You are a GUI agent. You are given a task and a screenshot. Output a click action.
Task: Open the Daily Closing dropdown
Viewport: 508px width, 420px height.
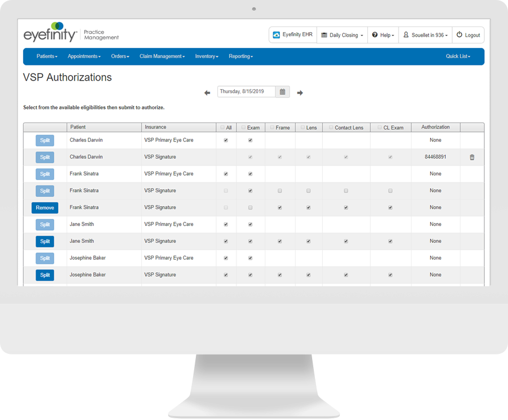click(x=342, y=35)
